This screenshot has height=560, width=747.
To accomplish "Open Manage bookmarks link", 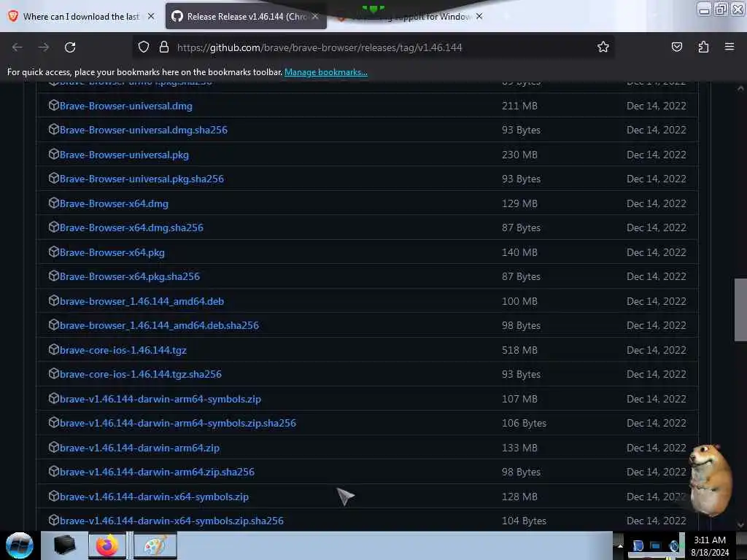I will [x=326, y=72].
